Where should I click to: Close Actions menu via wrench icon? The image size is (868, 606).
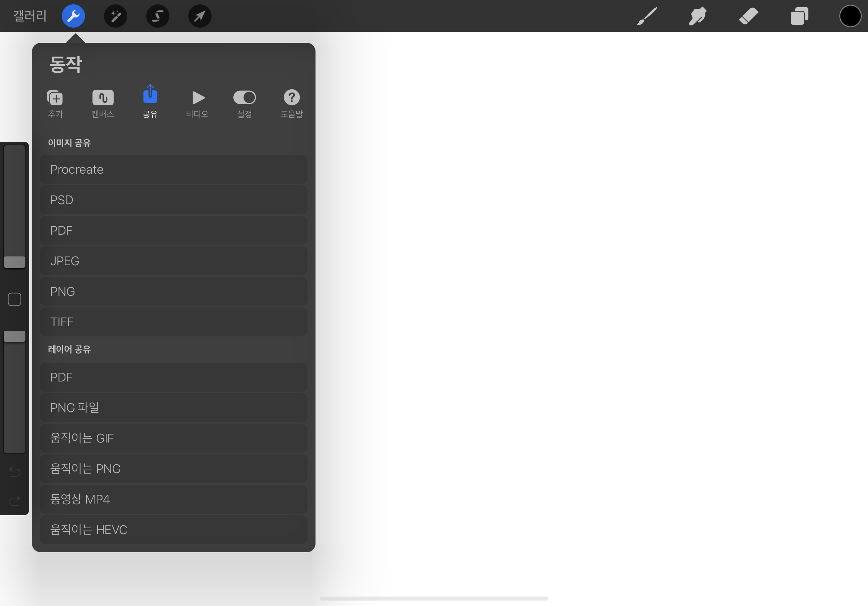(x=73, y=16)
